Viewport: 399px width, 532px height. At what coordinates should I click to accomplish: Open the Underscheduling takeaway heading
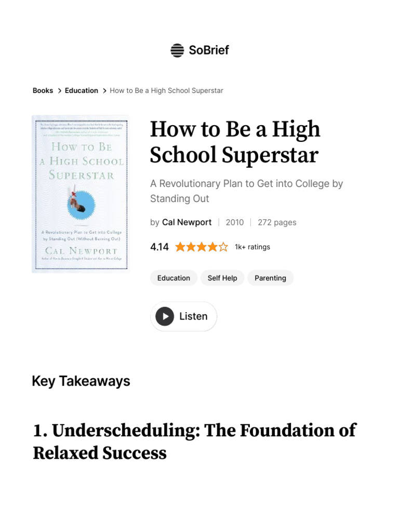pyautogui.click(x=194, y=442)
